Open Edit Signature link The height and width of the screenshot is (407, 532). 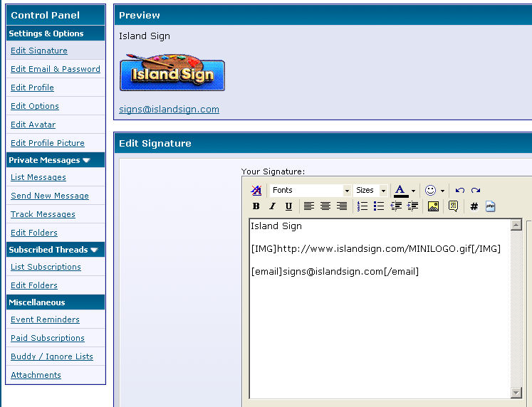39,51
